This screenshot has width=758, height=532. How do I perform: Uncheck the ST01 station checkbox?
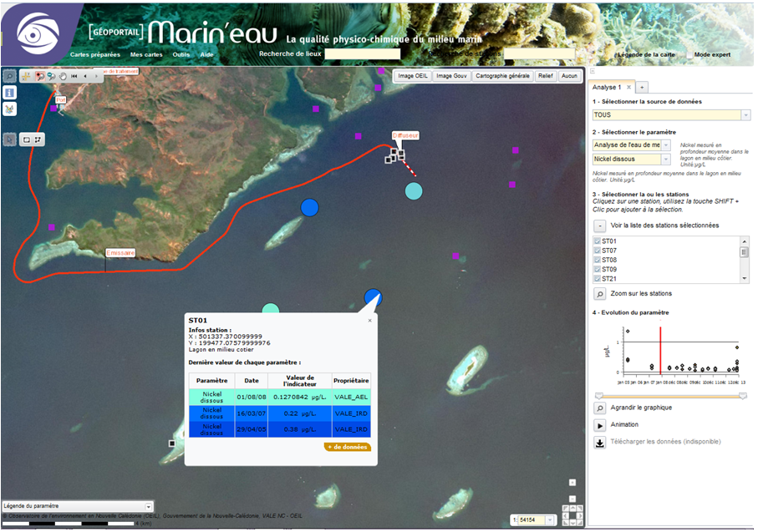tap(598, 241)
